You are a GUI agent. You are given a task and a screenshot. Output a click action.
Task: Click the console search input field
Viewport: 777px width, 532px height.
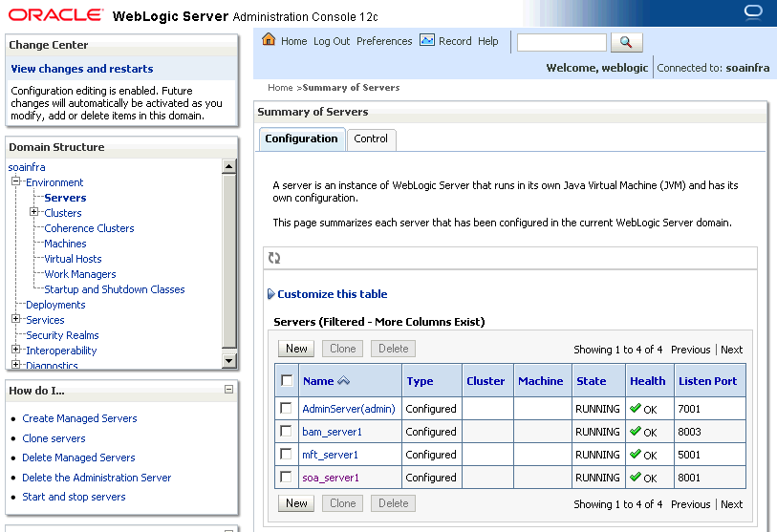[561, 43]
